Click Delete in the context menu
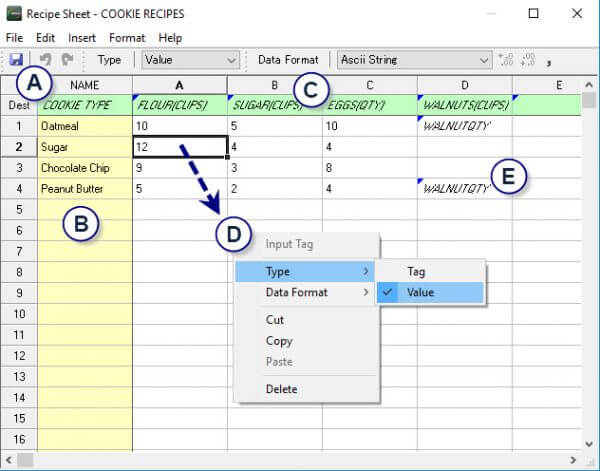The width and height of the screenshot is (600, 471). [281, 389]
